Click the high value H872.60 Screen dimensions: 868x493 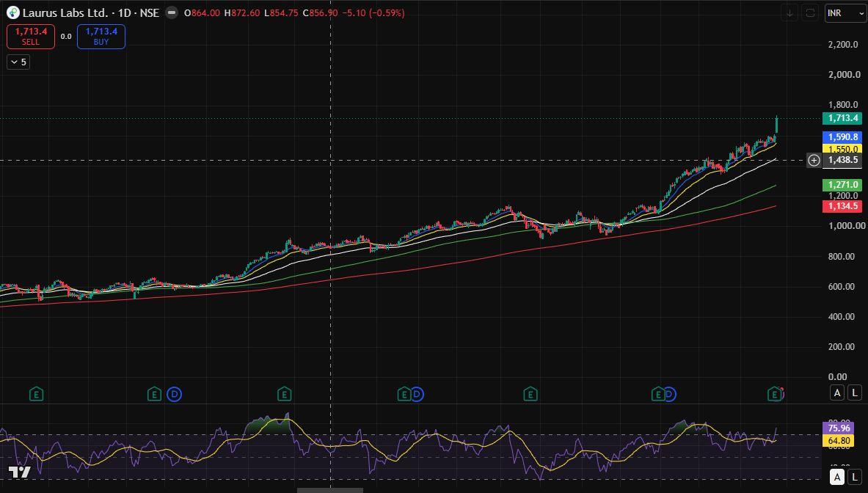point(242,12)
